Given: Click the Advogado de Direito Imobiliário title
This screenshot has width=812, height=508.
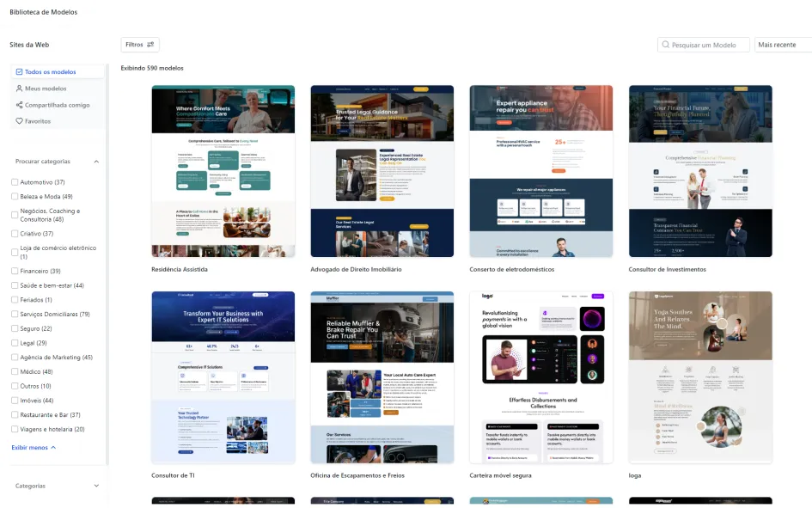Looking at the screenshot, I should pyautogui.click(x=356, y=269).
